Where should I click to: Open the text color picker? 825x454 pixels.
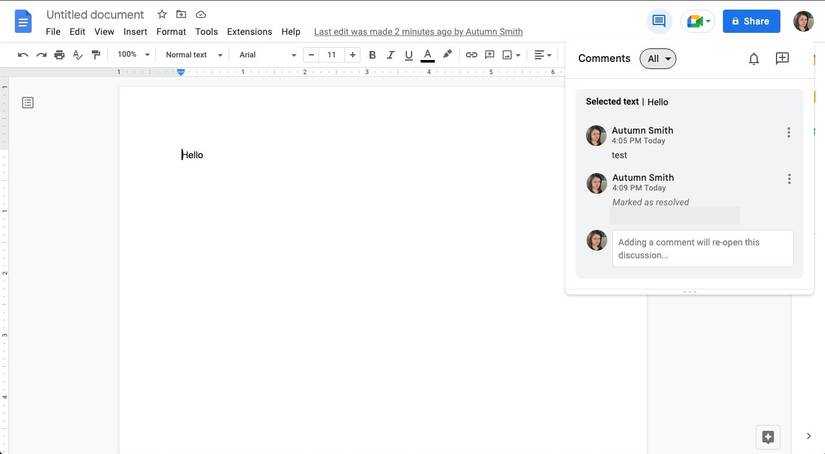427,55
